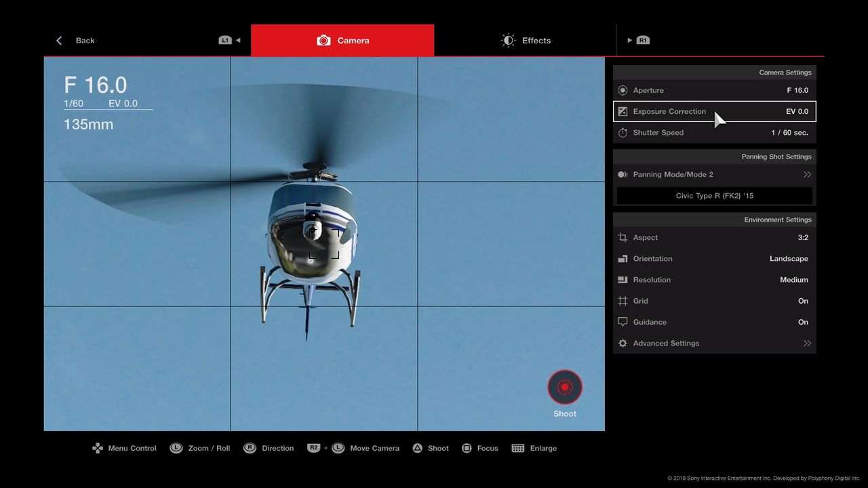
Task: Toggle the Grid On setting
Action: (x=803, y=301)
